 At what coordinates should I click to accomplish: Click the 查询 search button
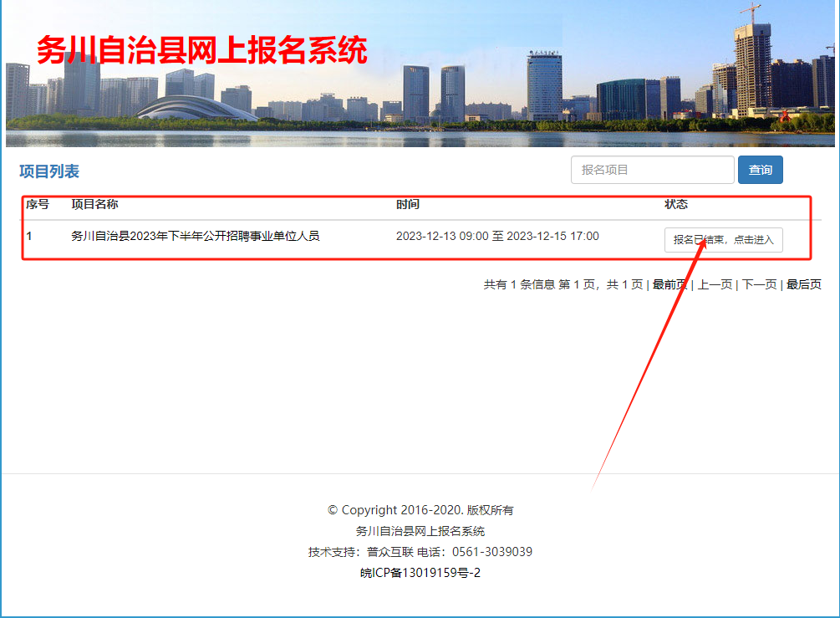(x=760, y=170)
